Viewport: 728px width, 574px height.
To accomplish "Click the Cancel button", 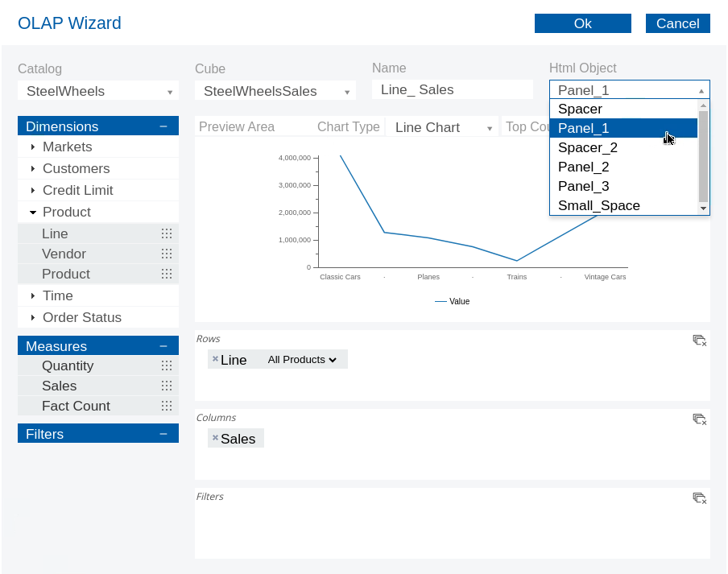I will [677, 23].
